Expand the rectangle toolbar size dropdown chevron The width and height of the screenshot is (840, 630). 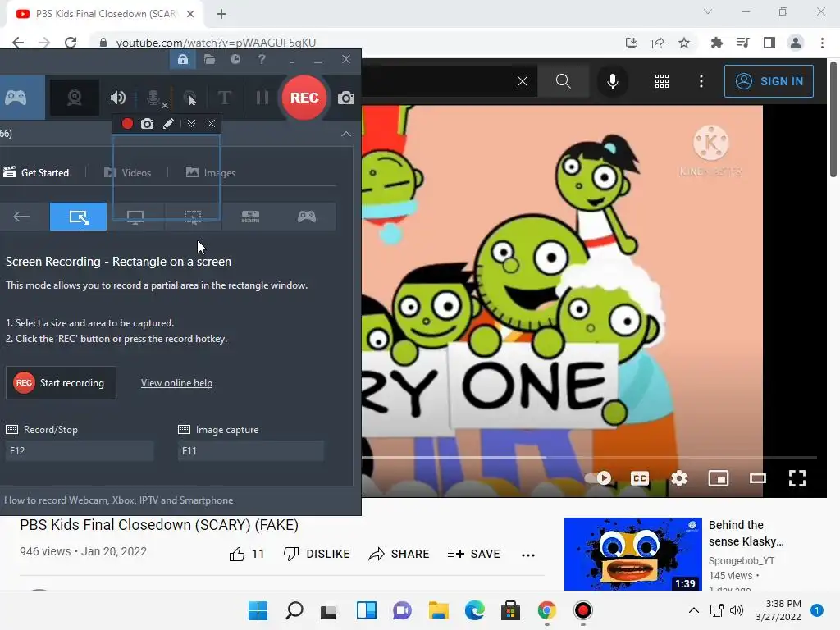[191, 124]
